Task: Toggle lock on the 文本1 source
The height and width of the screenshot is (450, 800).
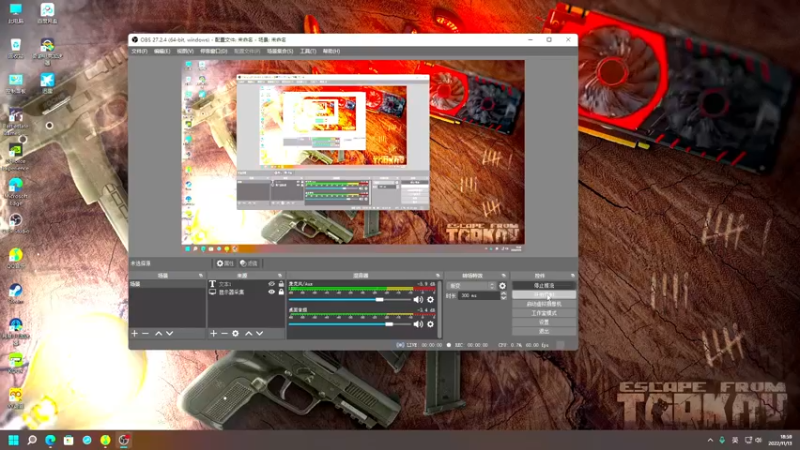Action: 281,284
